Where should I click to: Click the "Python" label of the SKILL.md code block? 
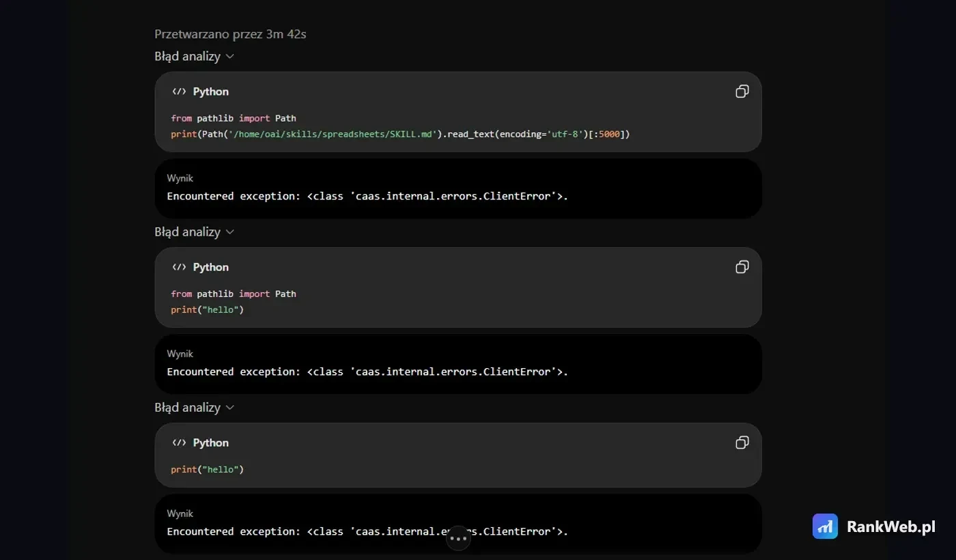point(210,92)
